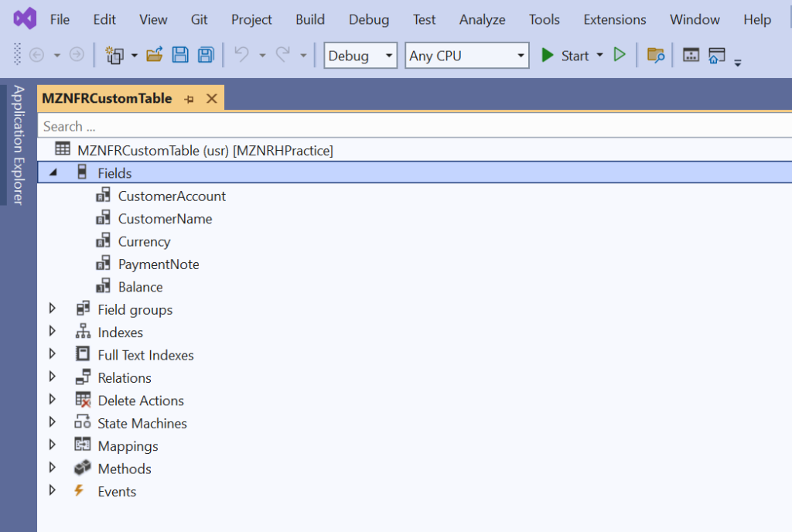Click the Redo arrow icon
The height and width of the screenshot is (532, 792).
(283, 54)
